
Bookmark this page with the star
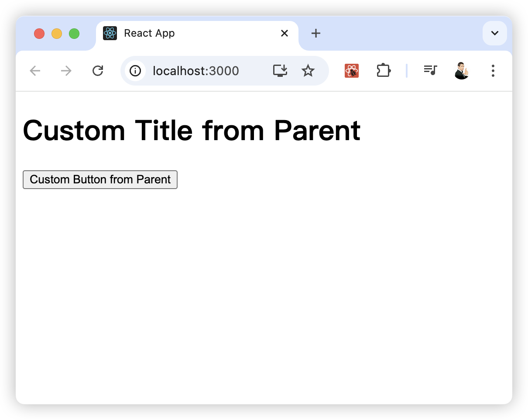coord(308,71)
